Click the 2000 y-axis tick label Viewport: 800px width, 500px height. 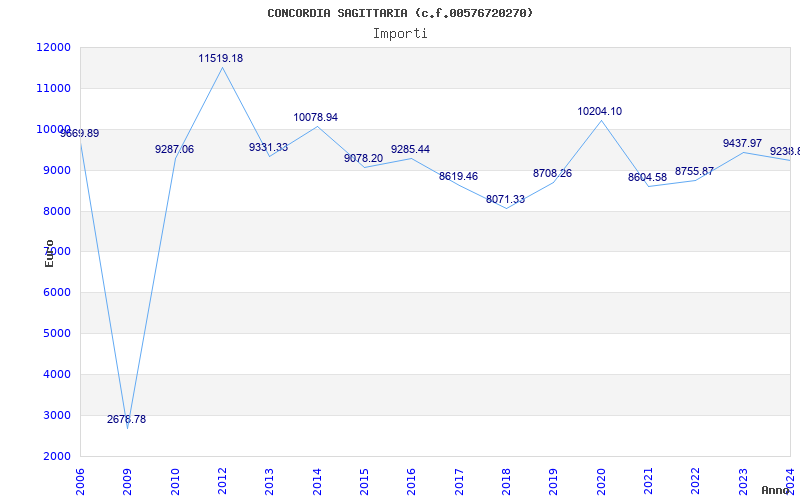56,456
